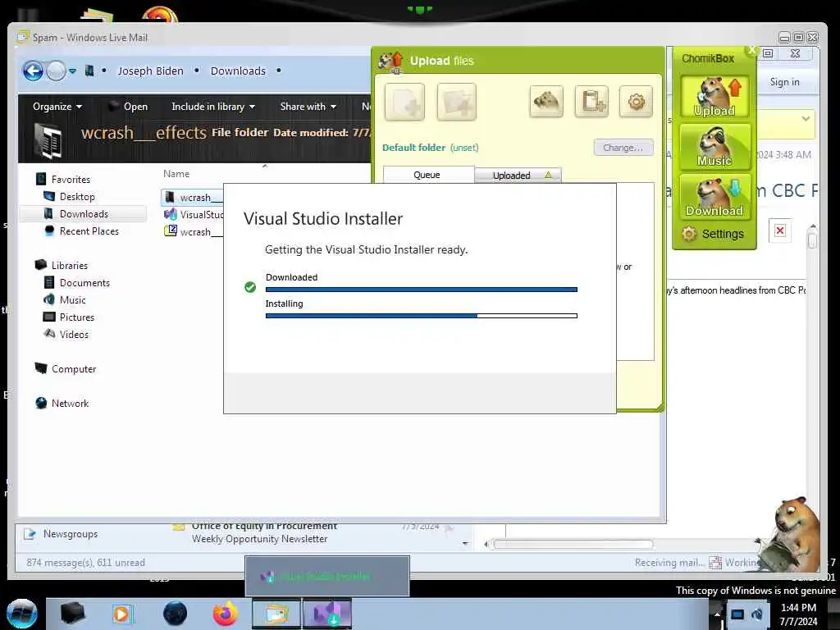Select the VisualStudio setup file
The width and height of the screenshot is (840, 630).
pos(194,215)
